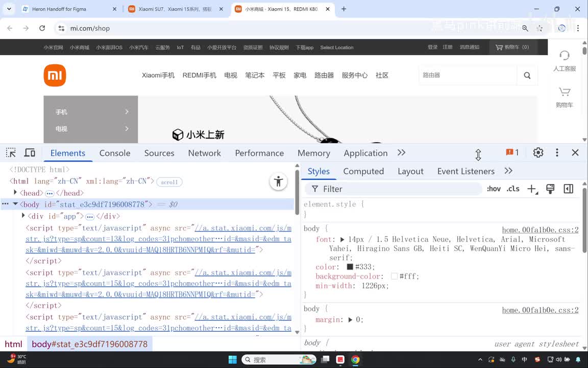Open the Network tab

pos(204,153)
